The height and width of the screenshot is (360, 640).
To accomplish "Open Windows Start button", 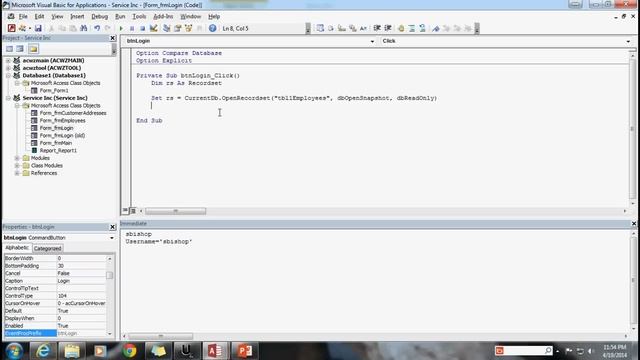I will (x=14, y=351).
